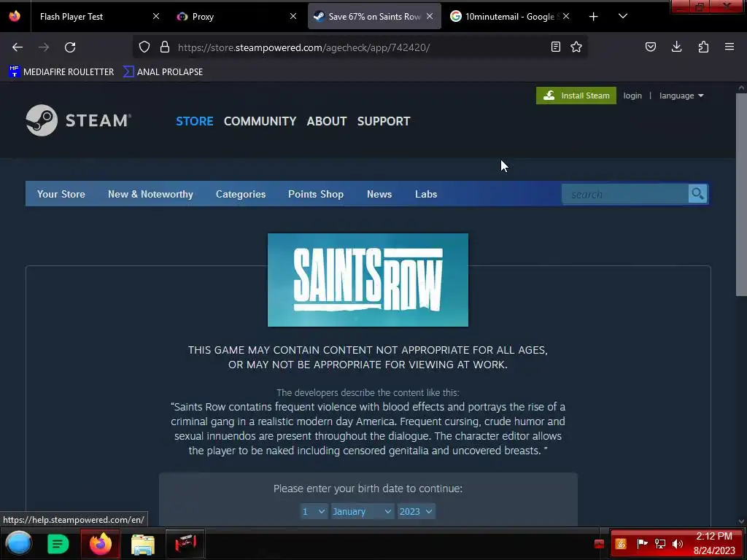This screenshot has width=747, height=560.
Task: Click the Install Steam button
Action: [x=576, y=96]
